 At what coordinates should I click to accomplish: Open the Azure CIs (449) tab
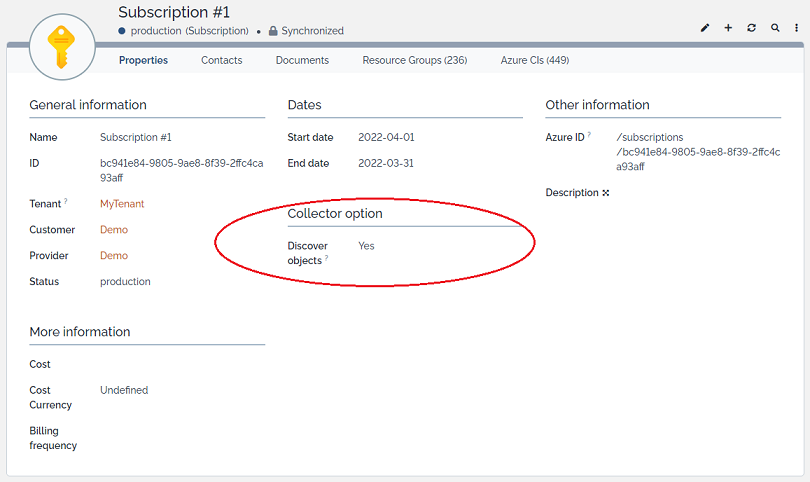[x=535, y=60]
